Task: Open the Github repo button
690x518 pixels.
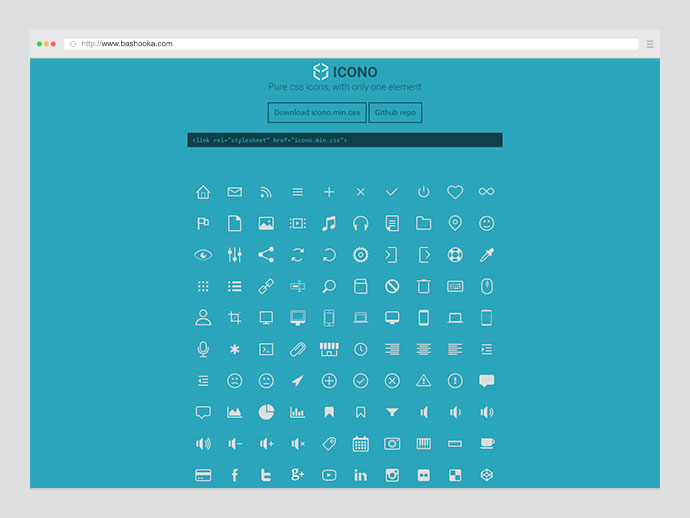Action: pos(395,113)
